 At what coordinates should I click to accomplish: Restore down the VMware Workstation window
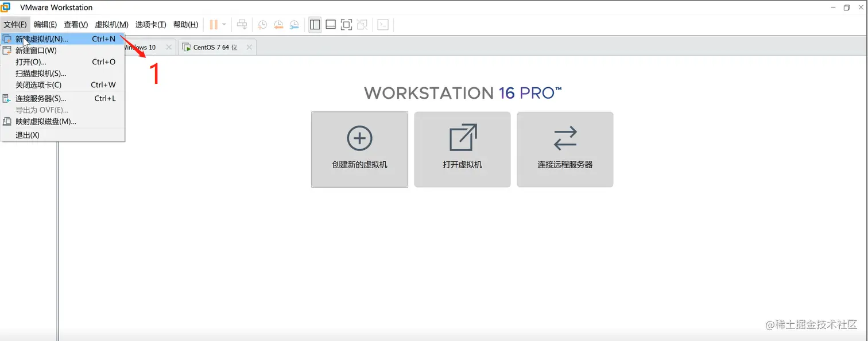pos(847,7)
